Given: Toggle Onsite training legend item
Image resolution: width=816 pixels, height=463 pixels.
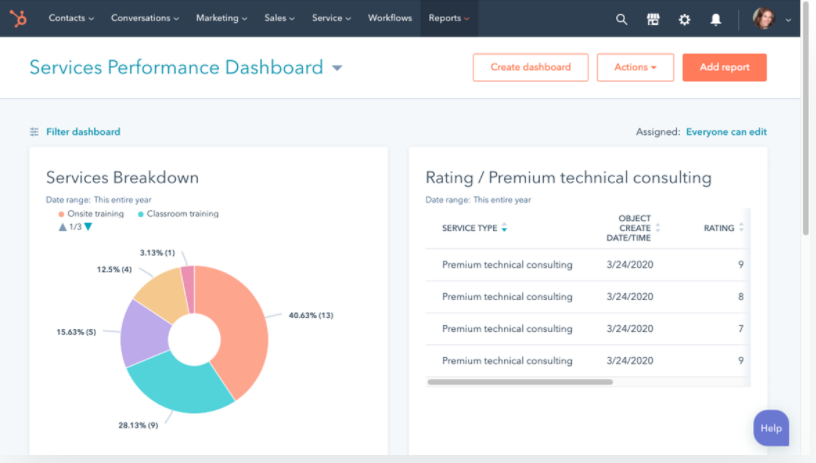Looking at the screenshot, I should pos(93,214).
